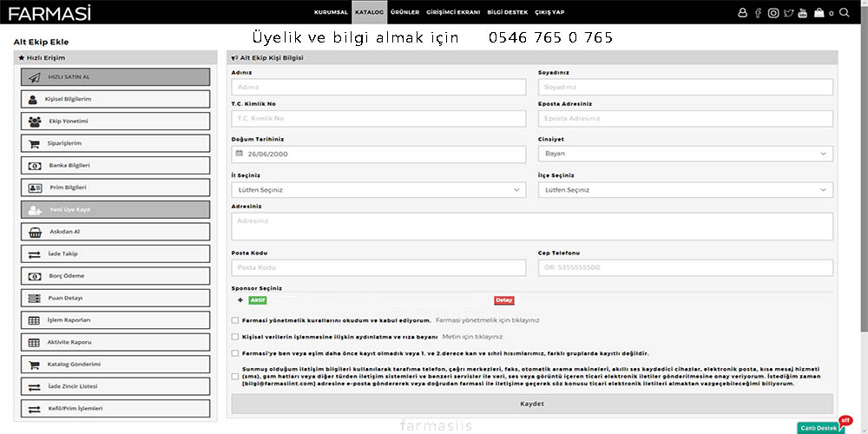This screenshot has width=868, height=434.
Task: Click the arrows icon beside İade Zincir Listesi
Action: pyautogui.click(x=35, y=387)
